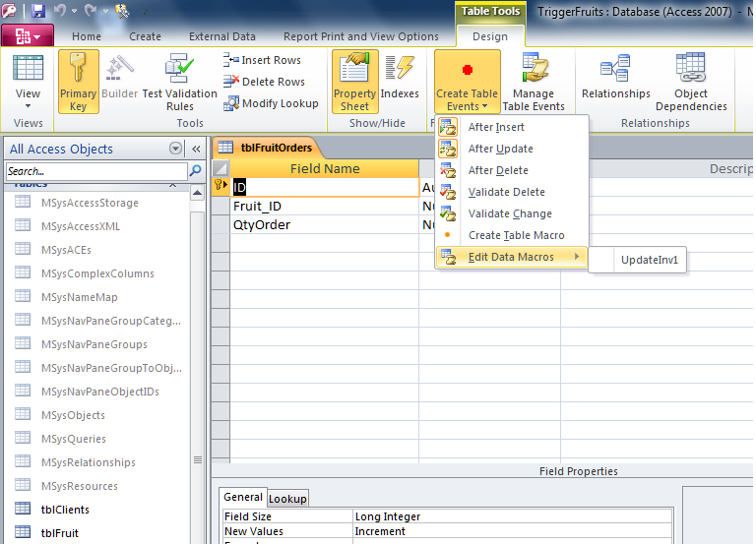Image resolution: width=756 pixels, height=544 pixels.
Task: Open the Undo history dropdown arrow
Action: pos(74,11)
